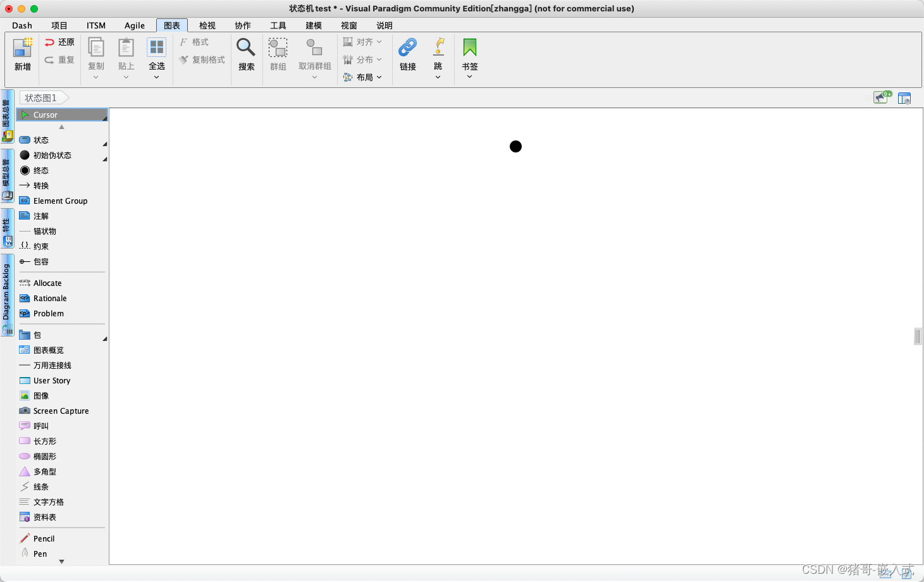Click the 格式 format button
924x582 pixels.
pos(194,42)
